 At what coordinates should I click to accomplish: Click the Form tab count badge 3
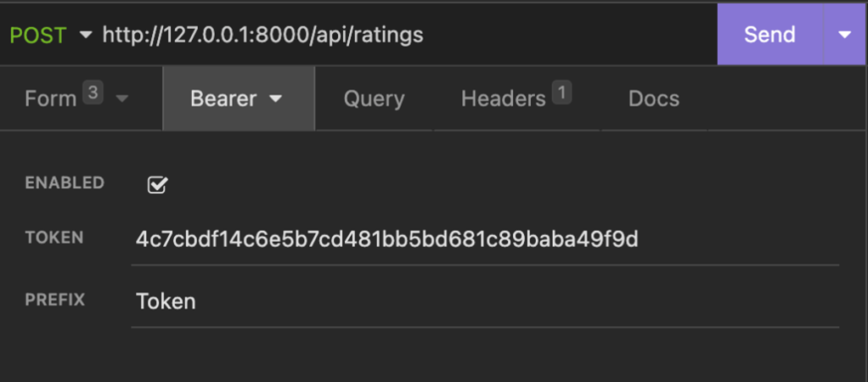[93, 94]
